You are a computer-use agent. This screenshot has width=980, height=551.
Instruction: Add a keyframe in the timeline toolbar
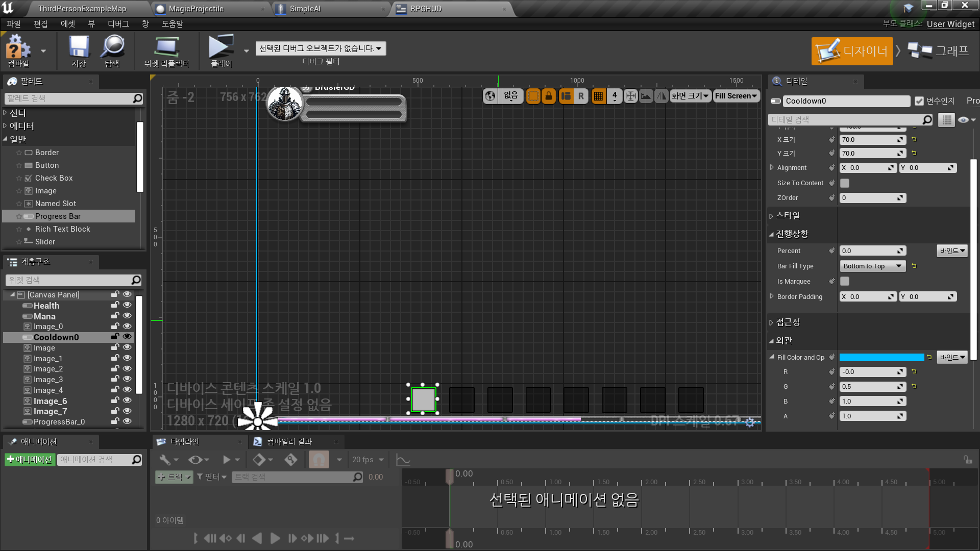[x=260, y=459]
